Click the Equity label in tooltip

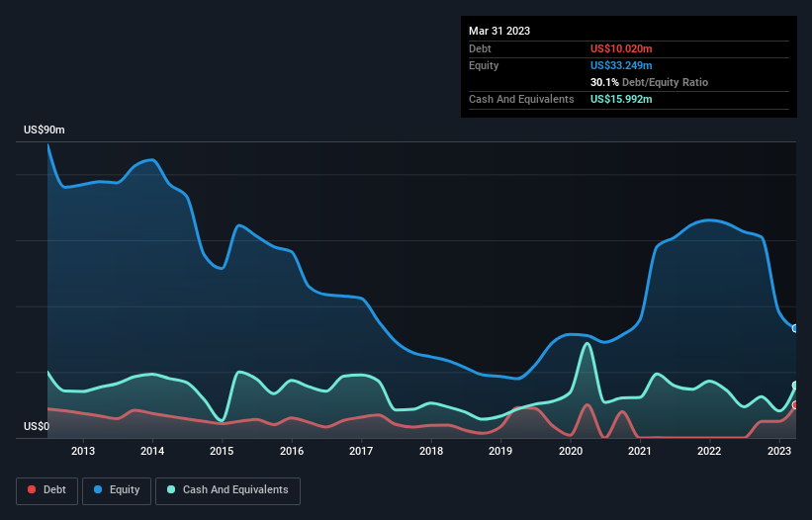(x=484, y=65)
